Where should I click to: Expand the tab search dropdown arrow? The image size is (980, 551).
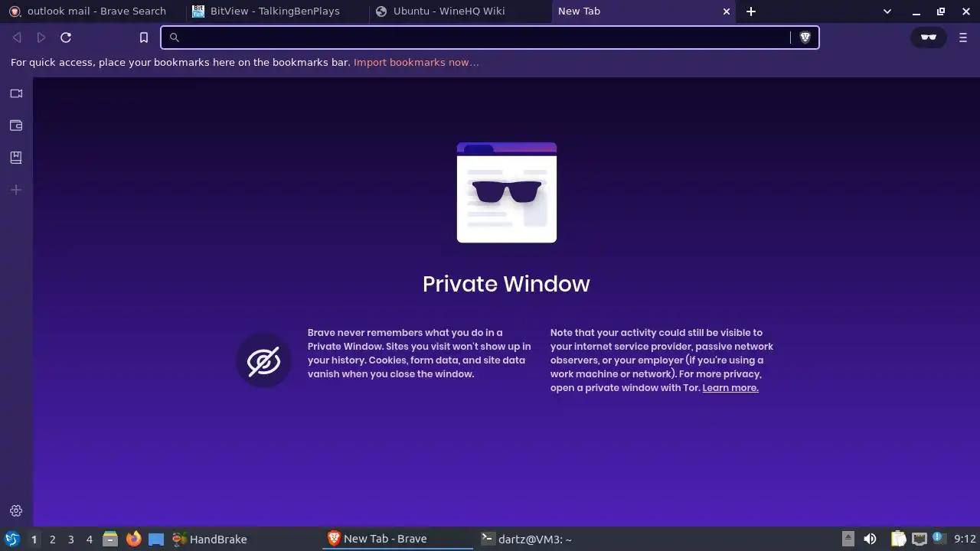point(887,11)
